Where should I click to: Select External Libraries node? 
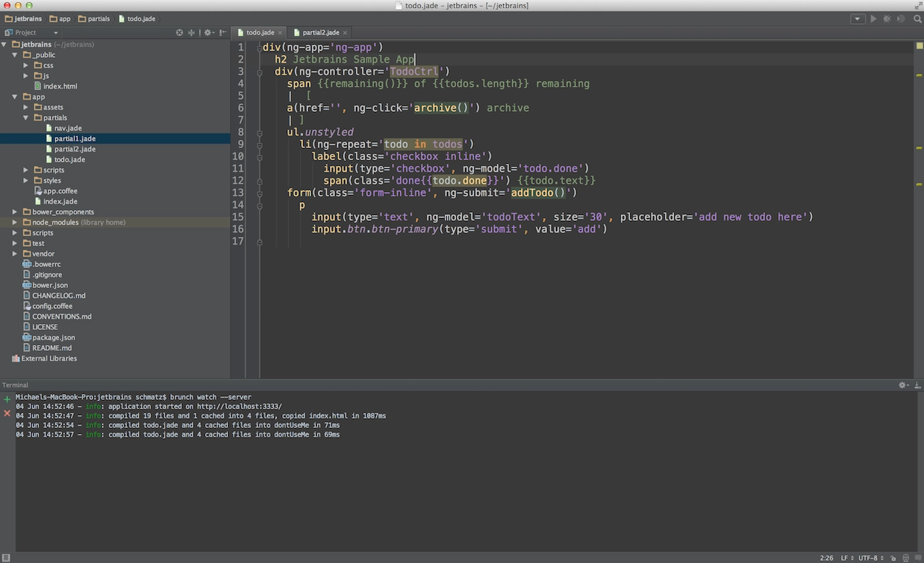[x=43, y=359]
